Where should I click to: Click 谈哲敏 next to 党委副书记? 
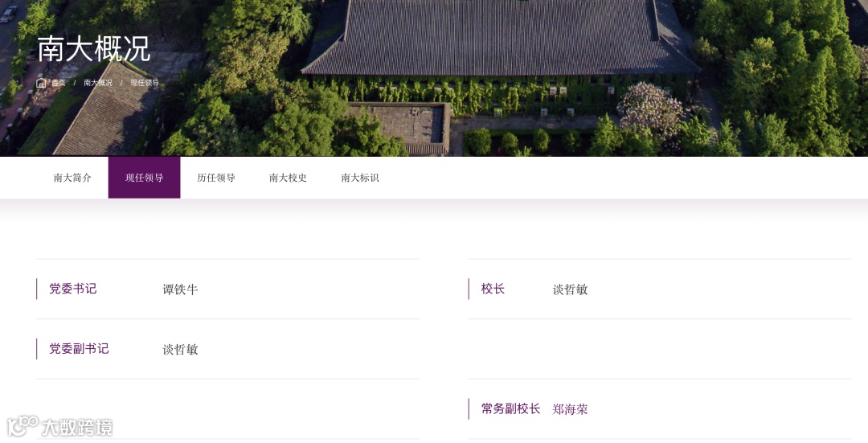(180, 350)
